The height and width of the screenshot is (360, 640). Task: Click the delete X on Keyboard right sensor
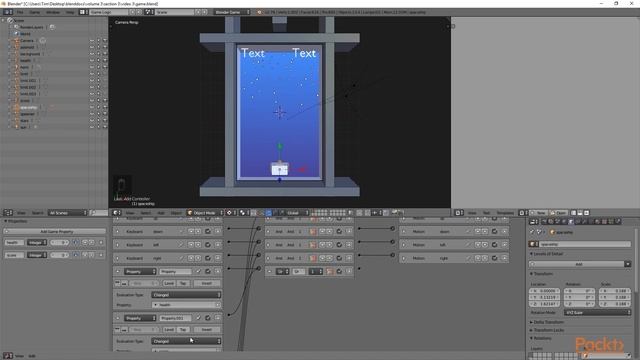[x=218, y=258]
